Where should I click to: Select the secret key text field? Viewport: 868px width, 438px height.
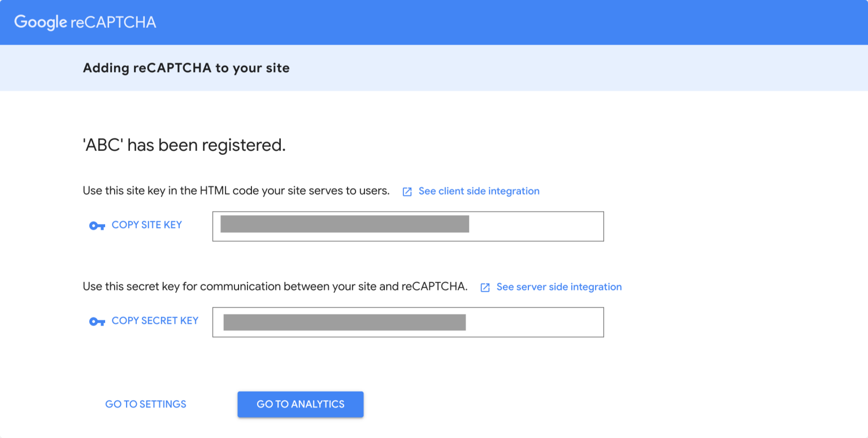537,322
